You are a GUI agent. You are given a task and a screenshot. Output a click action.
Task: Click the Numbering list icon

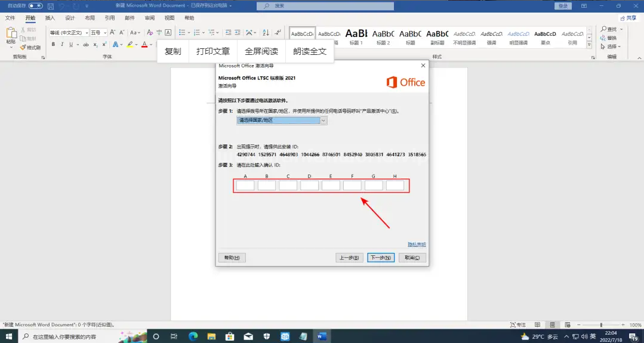(196, 32)
